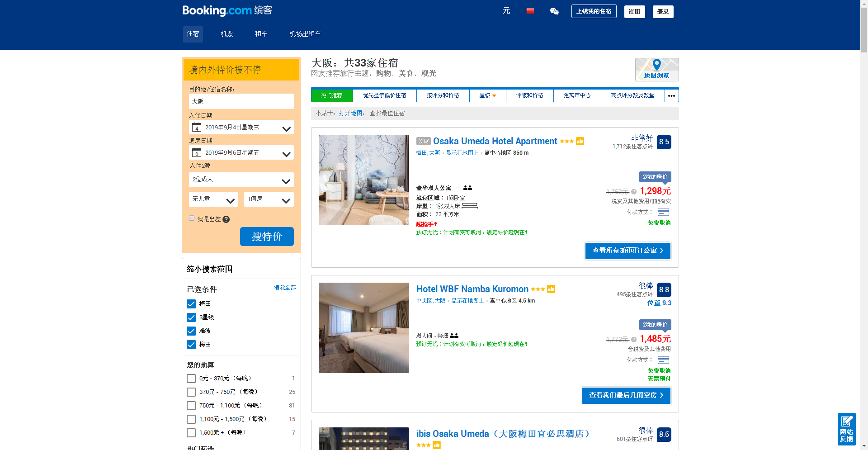Viewport: 868px width, 450px height.
Task: Open Osaka Umeda Hotel Apartment photo
Action: [364, 180]
